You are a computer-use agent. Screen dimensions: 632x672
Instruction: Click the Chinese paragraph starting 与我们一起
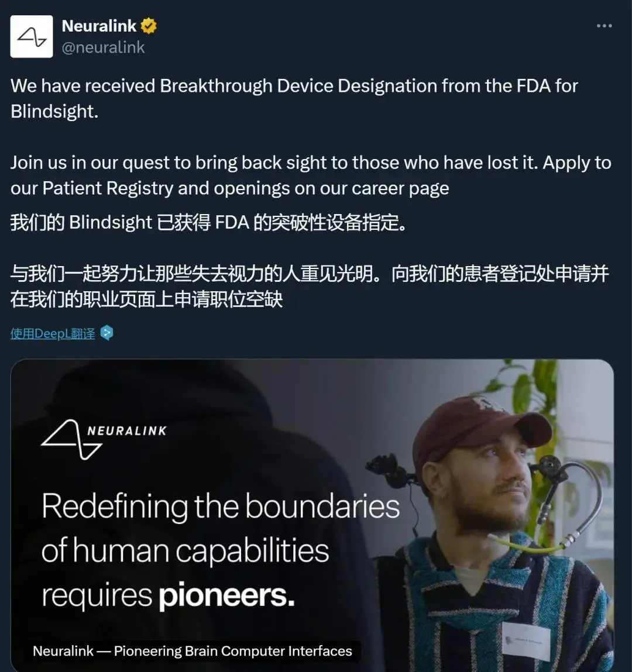point(310,286)
